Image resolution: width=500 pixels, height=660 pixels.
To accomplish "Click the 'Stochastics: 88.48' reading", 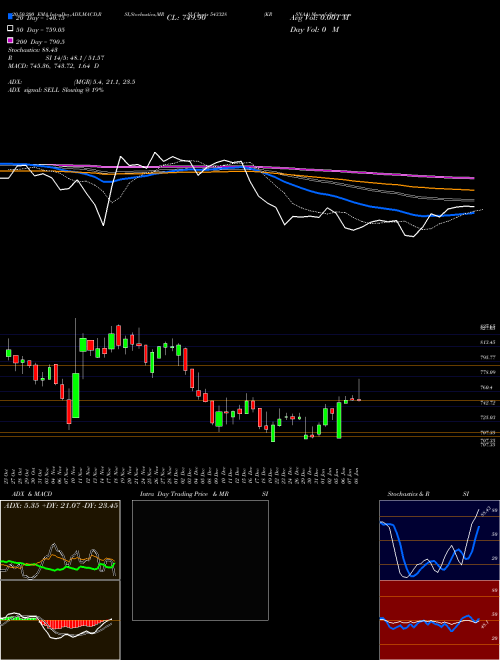I will coord(33,50).
